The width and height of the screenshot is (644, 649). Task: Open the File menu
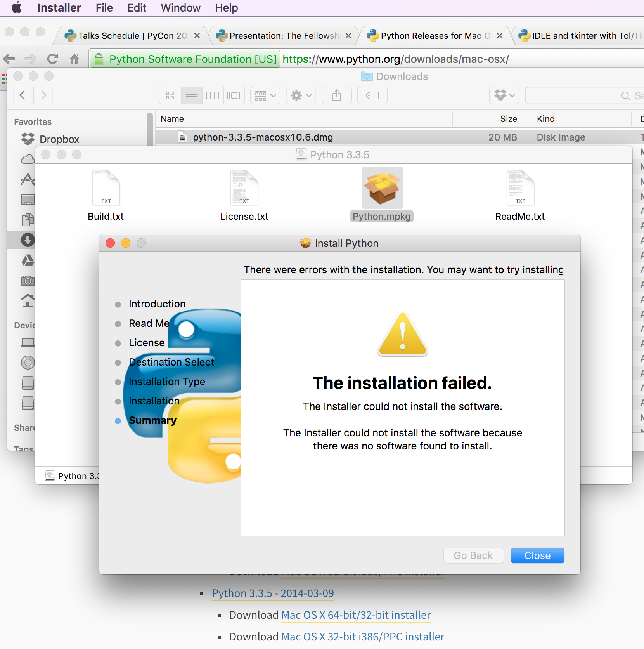[x=104, y=8]
